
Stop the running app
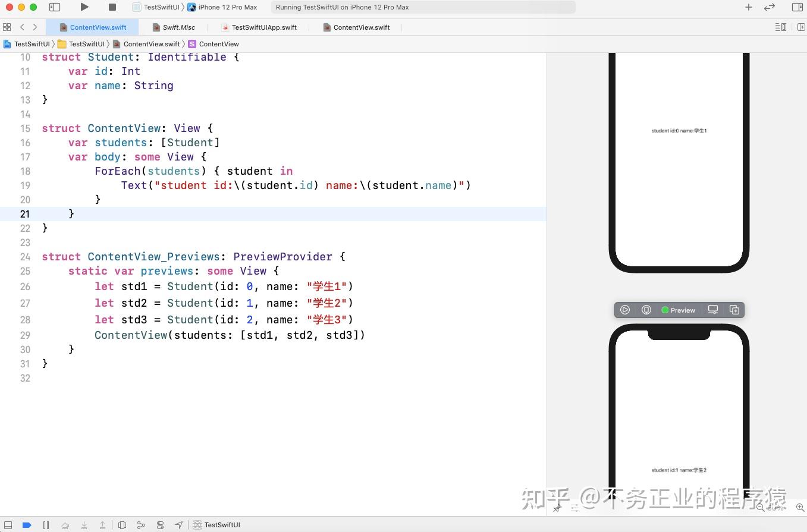pos(111,7)
